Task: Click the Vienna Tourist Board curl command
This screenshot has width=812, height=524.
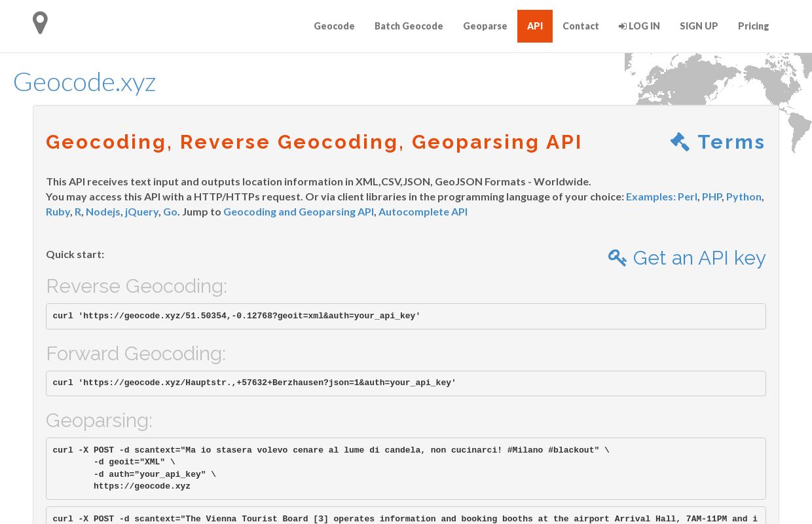Action: [x=406, y=515]
